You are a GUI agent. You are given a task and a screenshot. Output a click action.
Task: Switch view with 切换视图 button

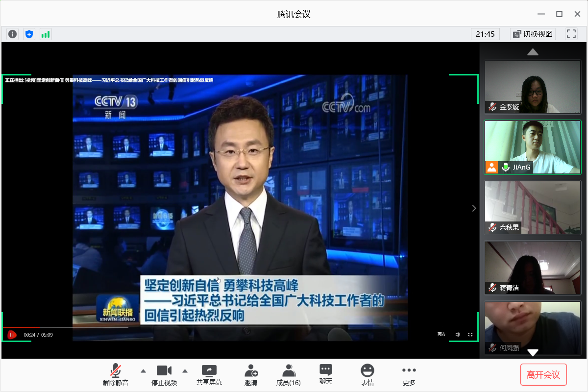point(533,34)
